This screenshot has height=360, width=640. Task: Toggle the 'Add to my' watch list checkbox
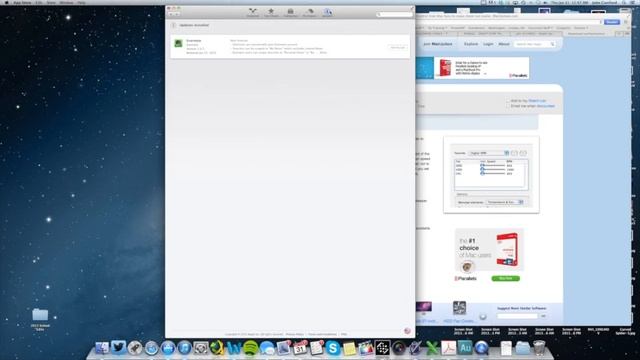point(508,100)
